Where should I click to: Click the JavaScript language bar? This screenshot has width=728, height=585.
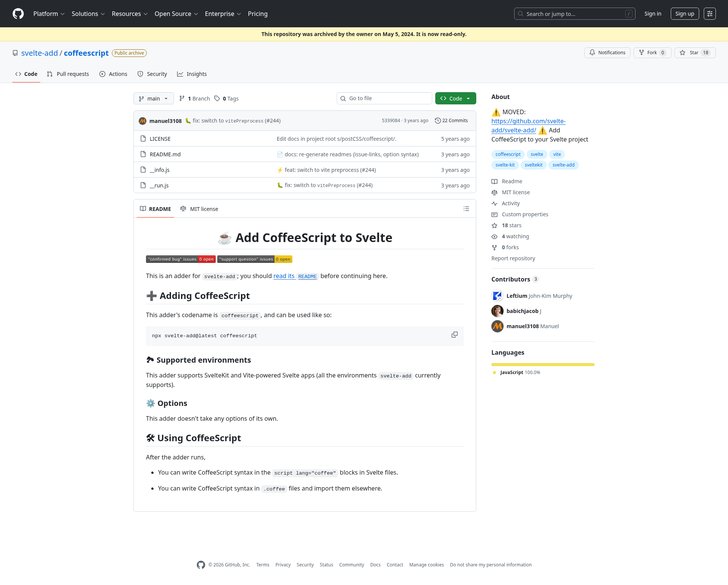543,365
